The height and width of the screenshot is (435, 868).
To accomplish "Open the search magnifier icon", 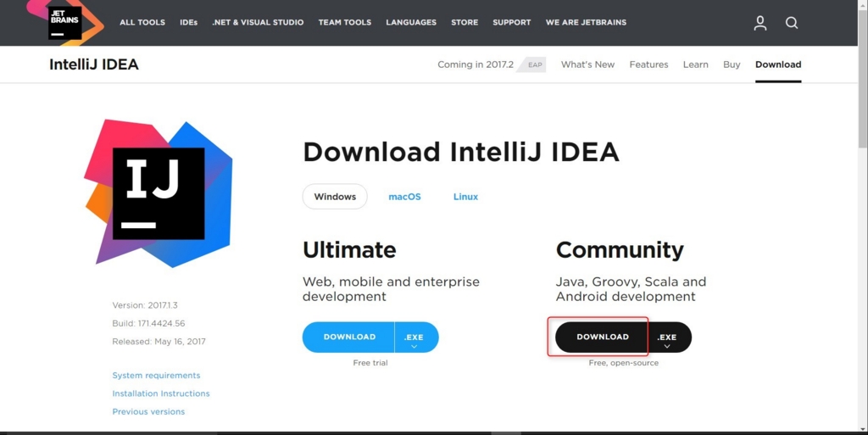I will coord(792,23).
